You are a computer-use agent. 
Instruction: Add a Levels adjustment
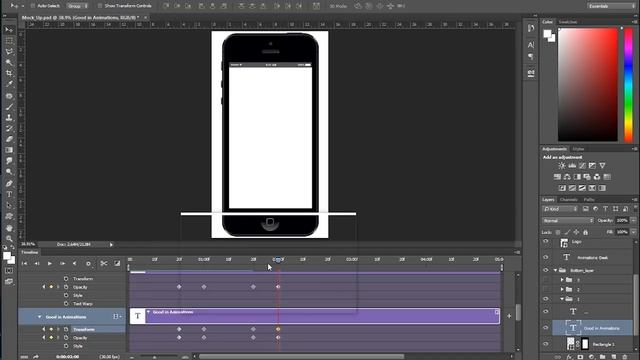tap(572, 166)
